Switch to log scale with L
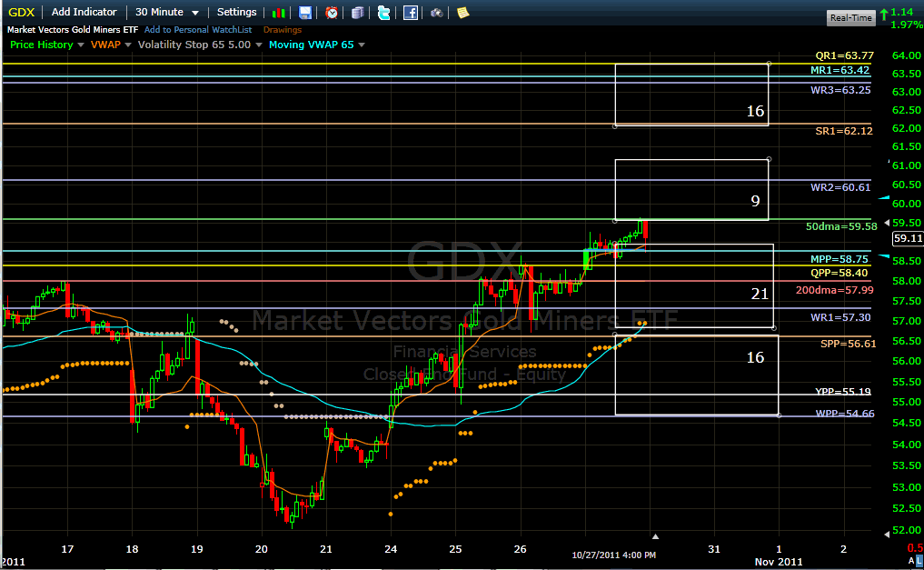924x570 pixels. [x=919, y=561]
